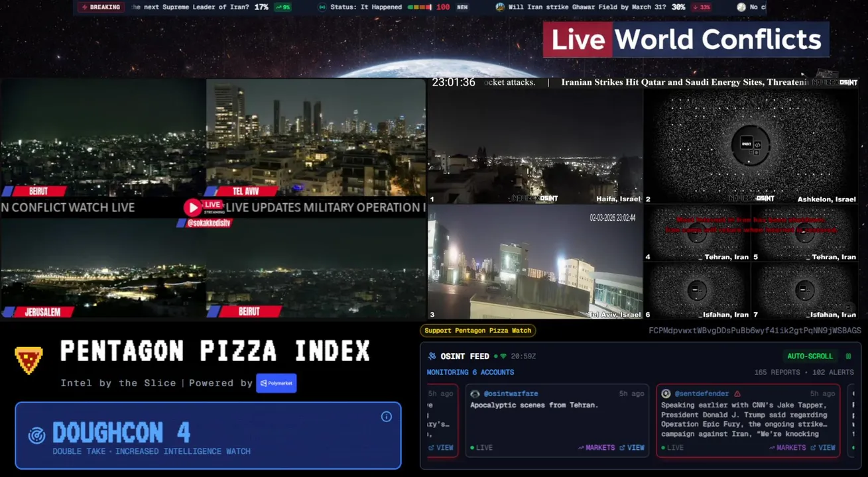Click the Pentagon Pizza slice logo
868x477 pixels.
click(x=29, y=360)
